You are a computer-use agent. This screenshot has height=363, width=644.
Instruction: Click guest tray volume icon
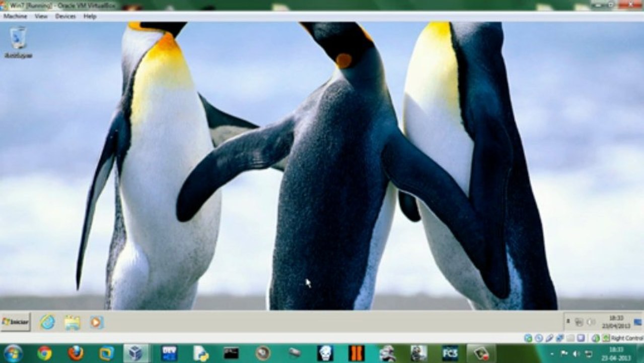(591, 322)
